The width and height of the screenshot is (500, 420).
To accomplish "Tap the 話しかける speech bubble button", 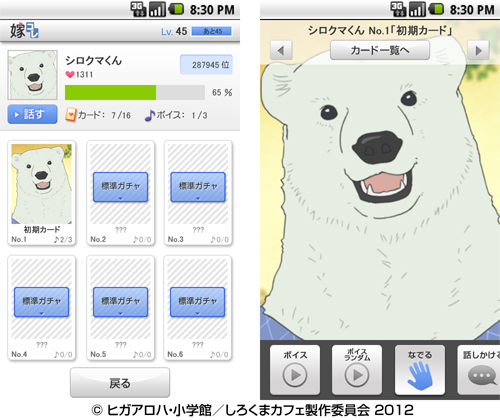I will tap(479, 370).
